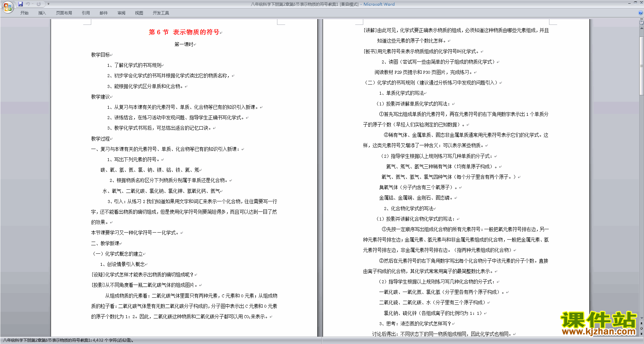Click the Next Page double-arrow icon

pyautogui.click(x=642, y=334)
